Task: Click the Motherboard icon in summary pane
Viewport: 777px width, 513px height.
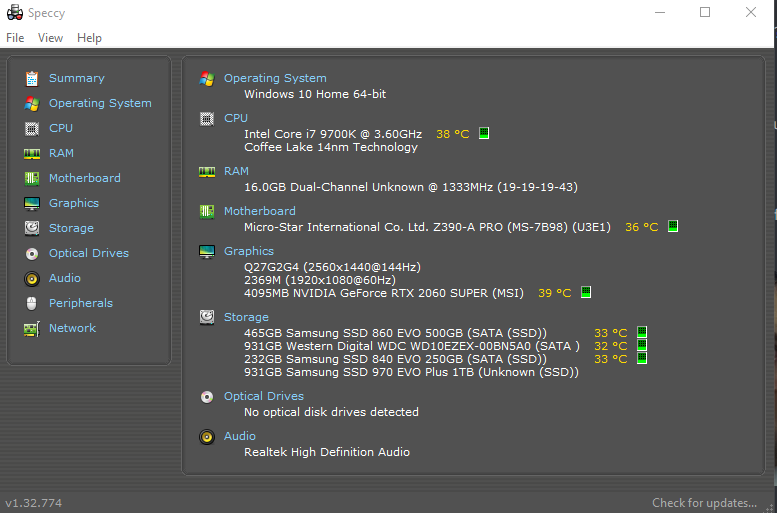Action: (207, 212)
